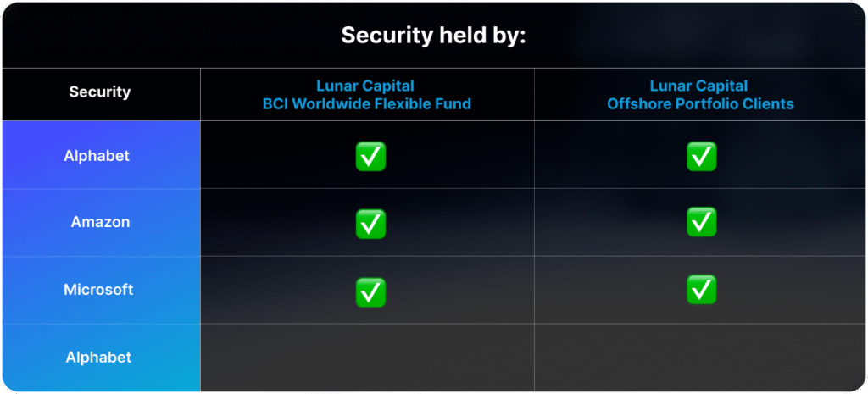
Task: Select the Microsoft row label
Action: coord(98,290)
